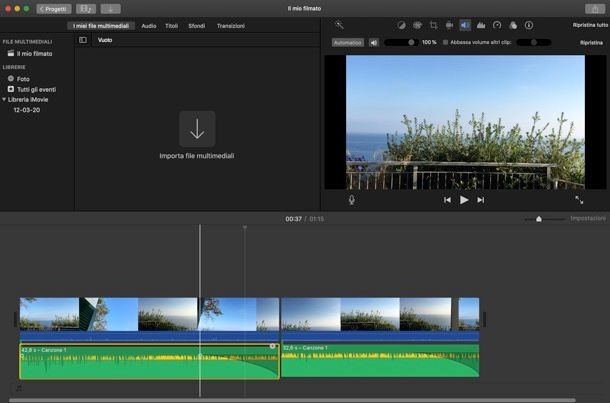610x403 pixels.
Task: Select Il mio filmato in the sidebar
Action: pos(30,54)
